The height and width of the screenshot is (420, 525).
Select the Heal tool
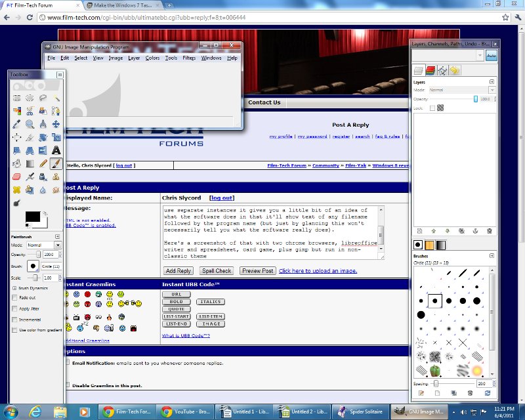click(x=17, y=190)
